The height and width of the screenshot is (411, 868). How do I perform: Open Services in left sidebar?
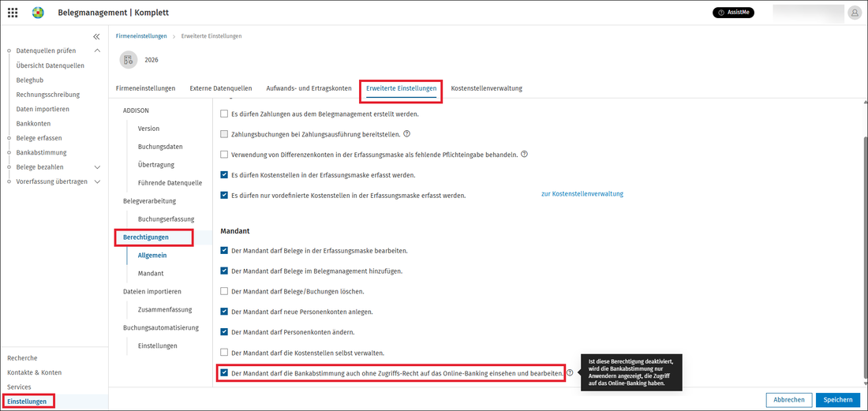click(x=19, y=387)
